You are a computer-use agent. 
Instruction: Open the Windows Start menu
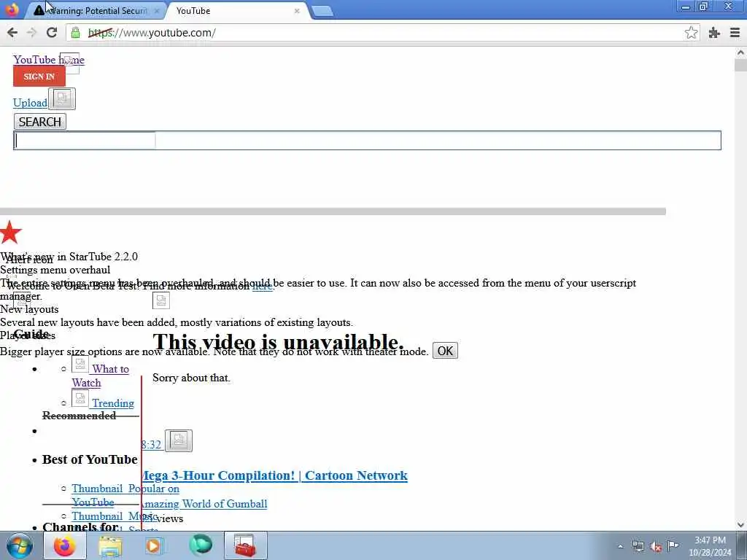tap(19, 545)
